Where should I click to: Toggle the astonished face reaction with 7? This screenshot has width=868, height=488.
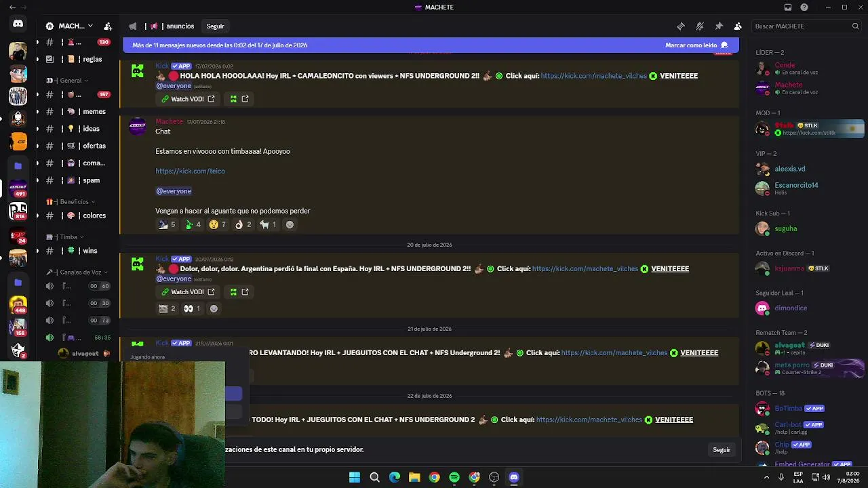(218, 225)
